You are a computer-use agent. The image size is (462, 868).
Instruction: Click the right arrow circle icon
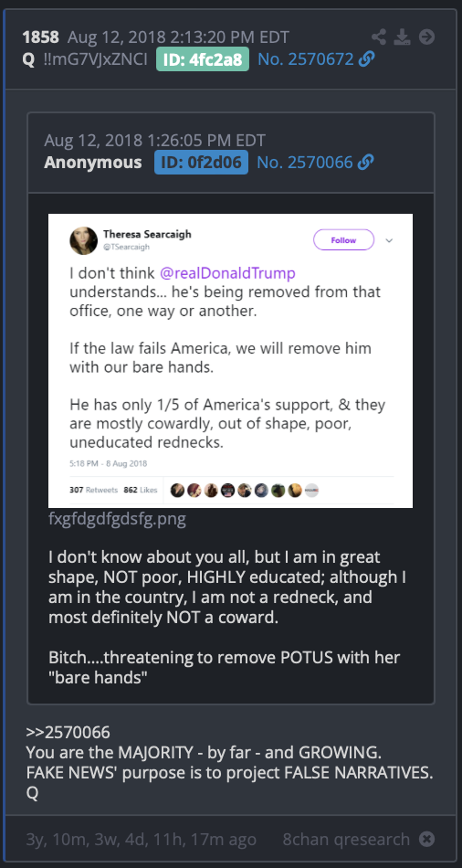click(426, 37)
